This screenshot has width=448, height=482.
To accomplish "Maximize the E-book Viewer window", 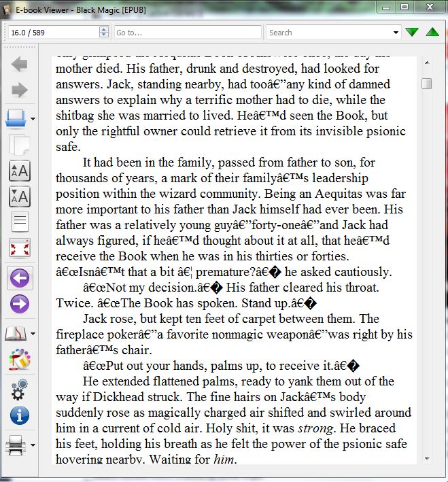I will [404, 7].
